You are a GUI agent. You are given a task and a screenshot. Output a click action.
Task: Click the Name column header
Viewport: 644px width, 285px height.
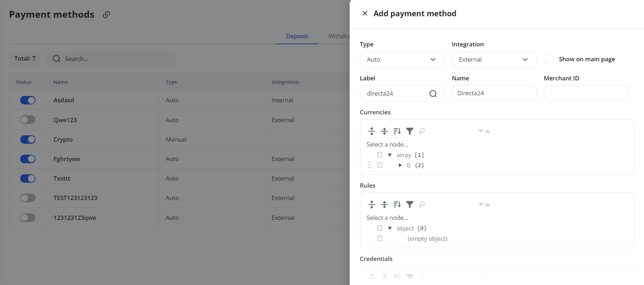61,82
